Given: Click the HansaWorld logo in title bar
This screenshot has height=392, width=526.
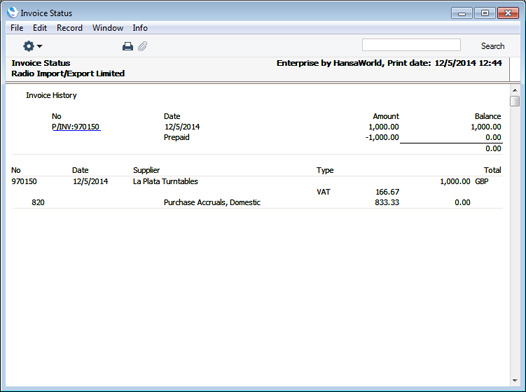Looking at the screenshot, I should [12, 12].
